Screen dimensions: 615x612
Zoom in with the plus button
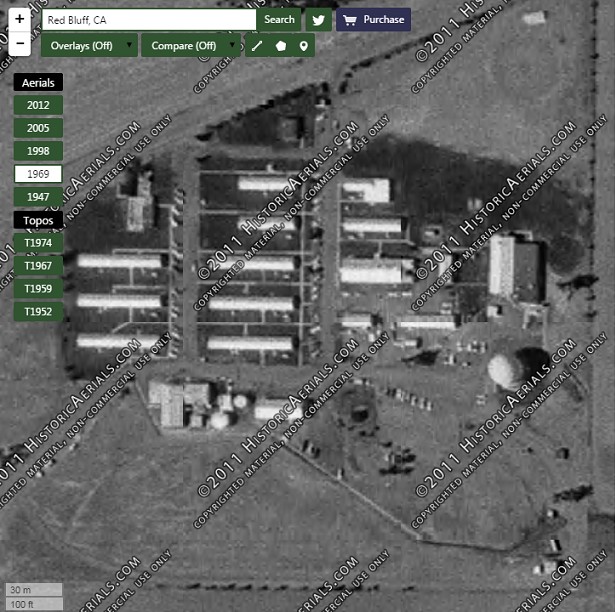(20, 19)
